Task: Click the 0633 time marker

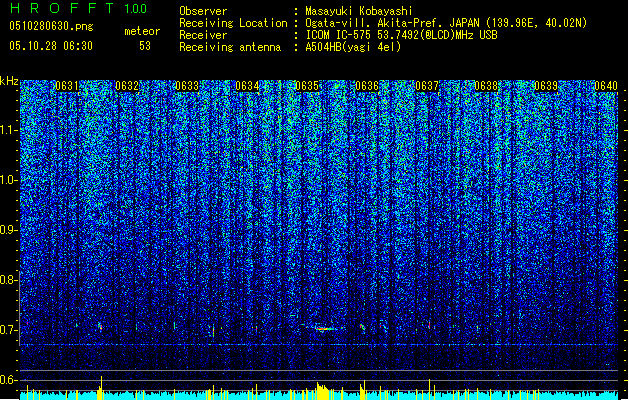Action: tap(187, 86)
